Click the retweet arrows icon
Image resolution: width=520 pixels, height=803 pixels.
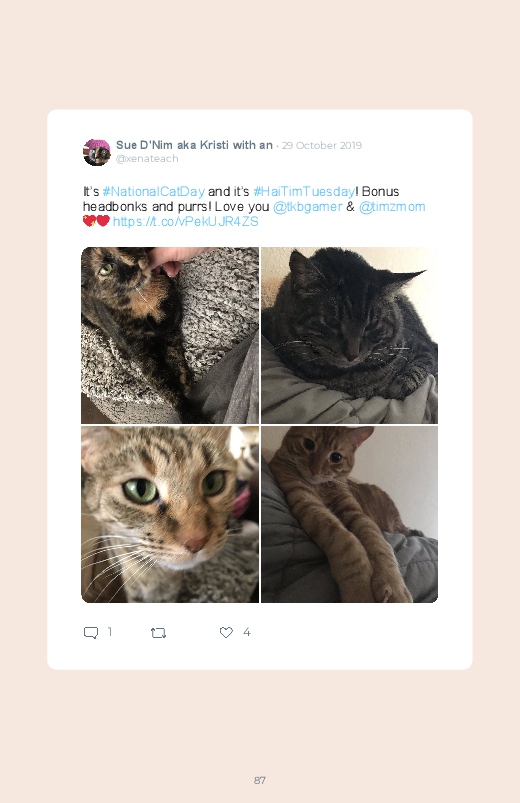(158, 633)
